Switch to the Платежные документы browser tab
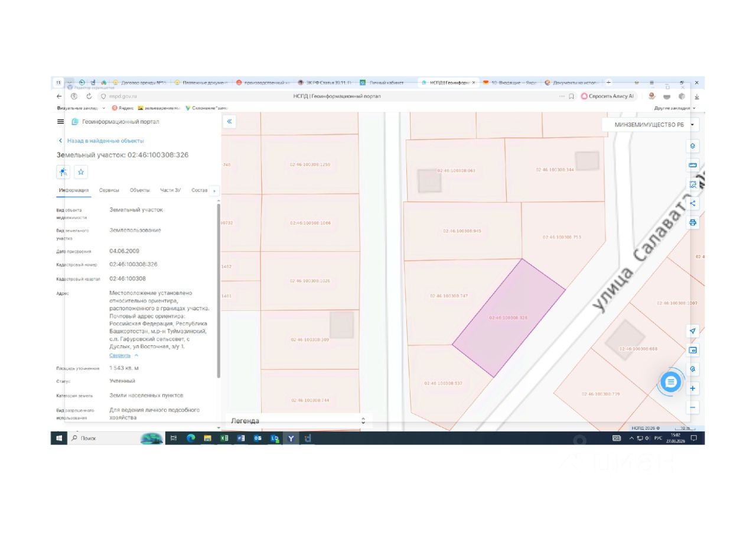The height and width of the screenshot is (535, 756). click(x=201, y=83)
